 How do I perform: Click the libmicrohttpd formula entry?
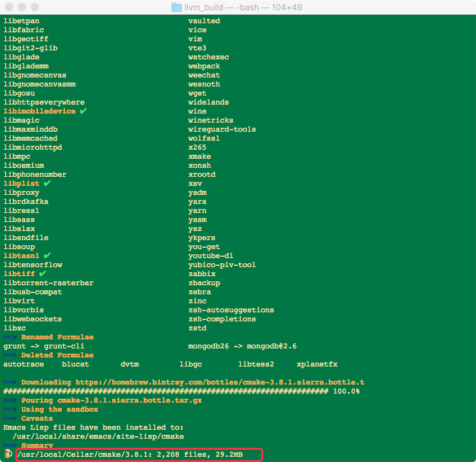(x=33, y=147)
